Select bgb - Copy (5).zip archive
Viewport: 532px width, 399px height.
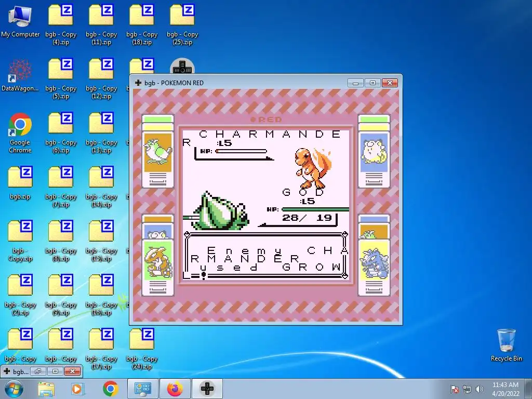point(61,79)
